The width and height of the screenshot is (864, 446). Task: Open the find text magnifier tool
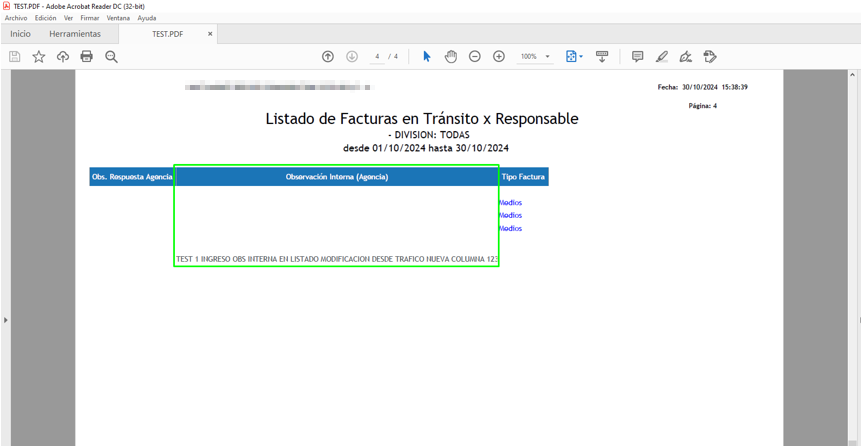coord(111,57)
